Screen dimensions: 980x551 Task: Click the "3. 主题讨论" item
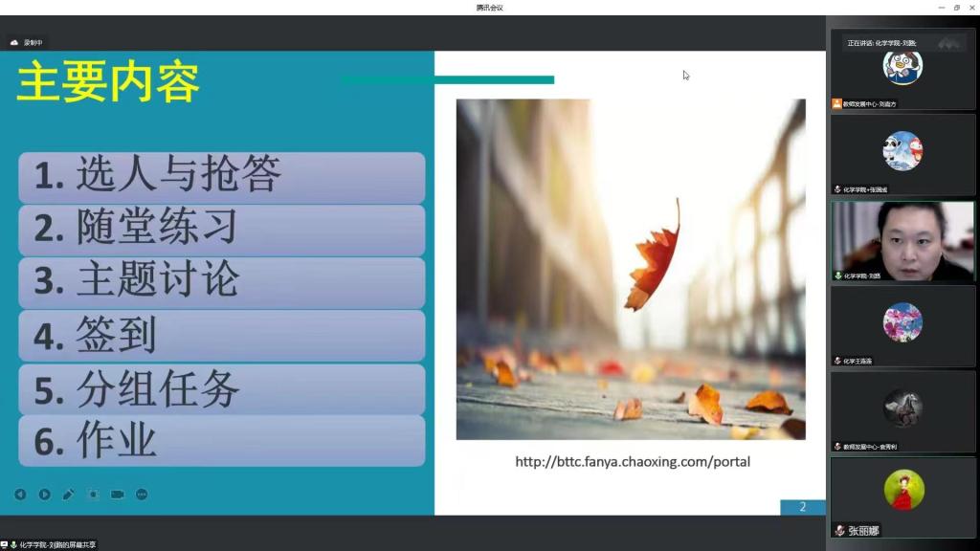click(x=221, y=282)
